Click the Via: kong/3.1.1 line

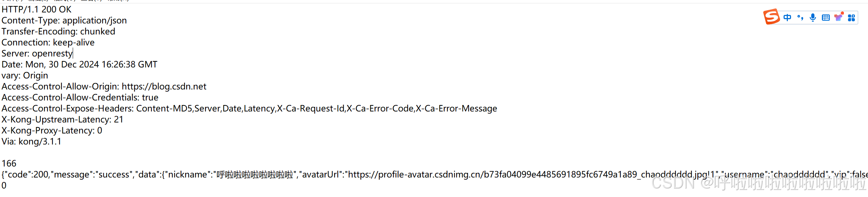pyautogui.click(x=32, y=142)
